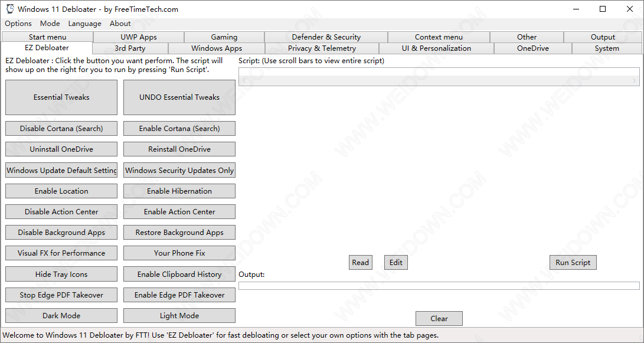Viewport: 644px width, 343px height.
Task: Click the Edit script button
Action: click(395, 263)
